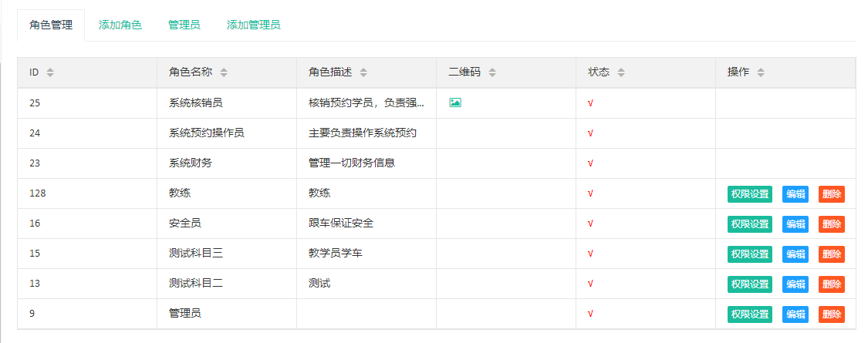Toggle status checkmark for 管理员 role

click(590, 314)
